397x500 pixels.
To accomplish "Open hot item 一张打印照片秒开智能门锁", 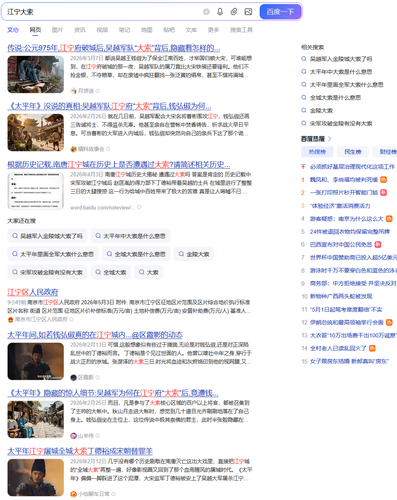I will coord(344,192).
